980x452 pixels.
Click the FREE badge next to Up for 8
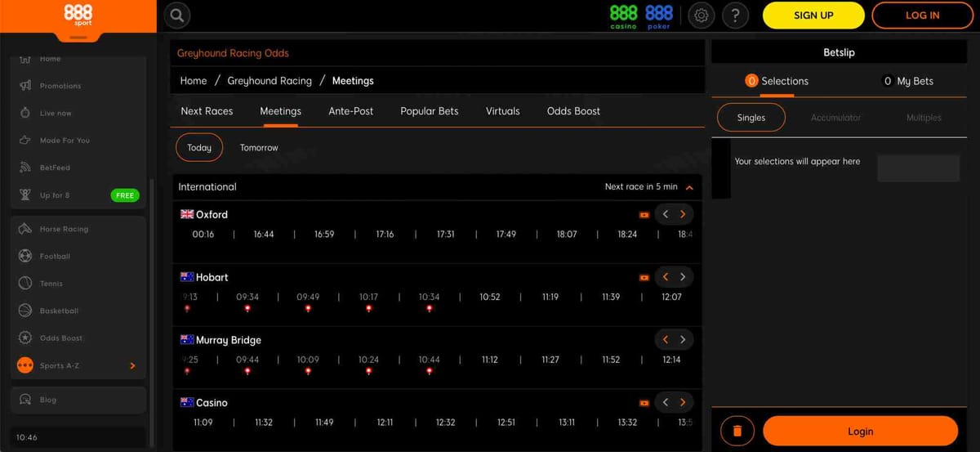(125, 195)
